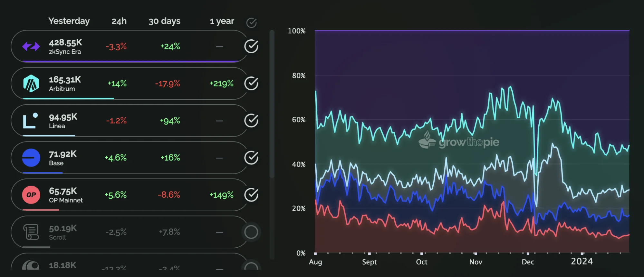The height and width of the screenshot is (277, 644).
Task: Click the Base logo icon
Action: (x=31, y=158)
